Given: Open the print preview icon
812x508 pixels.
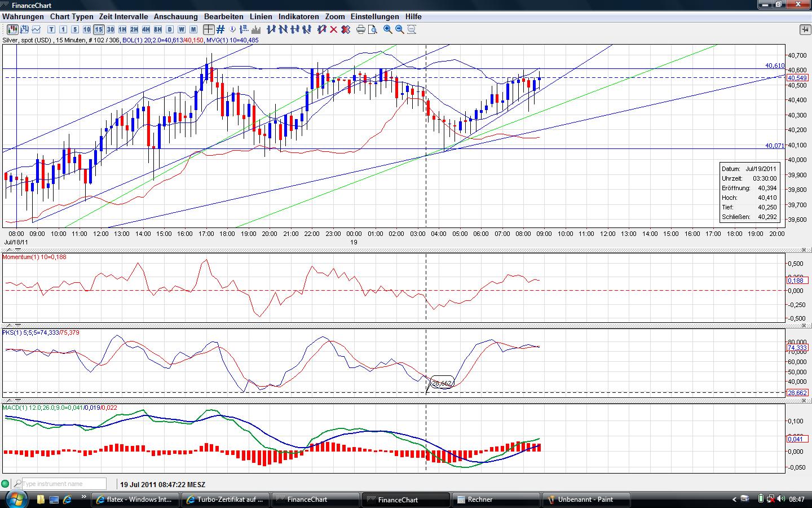Looking at the screenshot, I should 372,29.
